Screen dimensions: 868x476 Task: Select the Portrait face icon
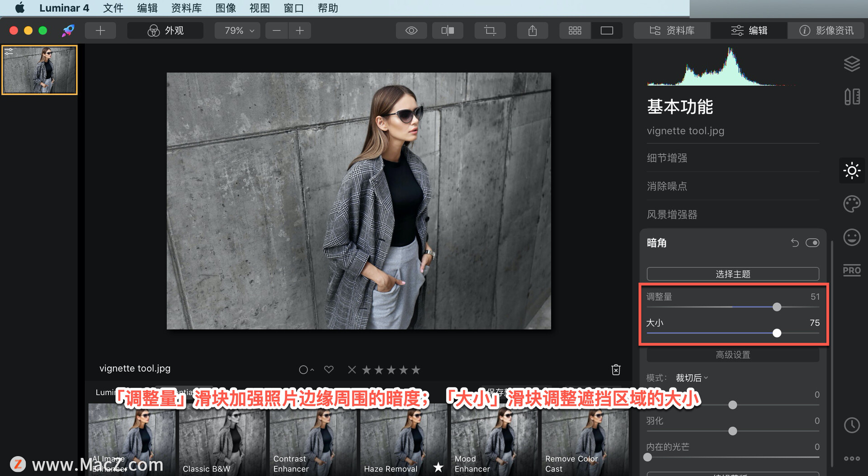pyautogui.click(x=852, y=237)
